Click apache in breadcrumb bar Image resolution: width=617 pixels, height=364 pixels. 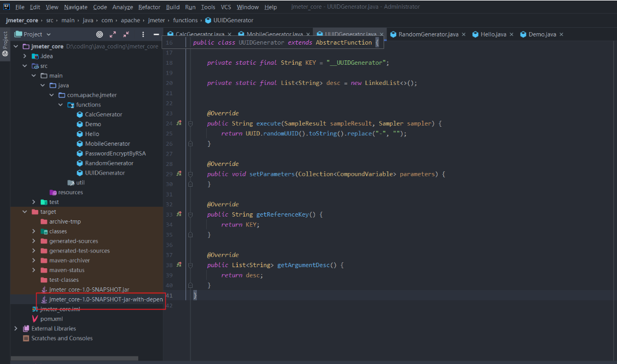tap(130, 21)
